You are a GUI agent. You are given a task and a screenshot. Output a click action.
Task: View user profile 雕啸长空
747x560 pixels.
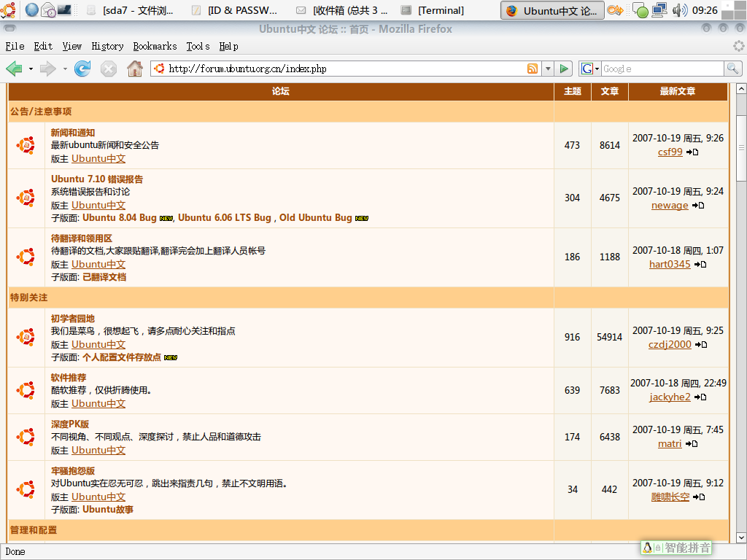(x=670, y=497)
